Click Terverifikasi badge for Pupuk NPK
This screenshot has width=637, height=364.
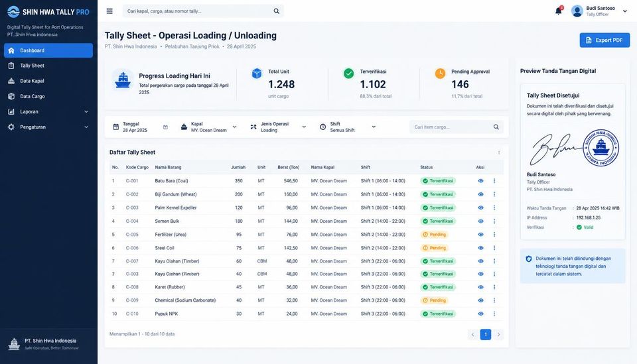[x=438, y=314]
